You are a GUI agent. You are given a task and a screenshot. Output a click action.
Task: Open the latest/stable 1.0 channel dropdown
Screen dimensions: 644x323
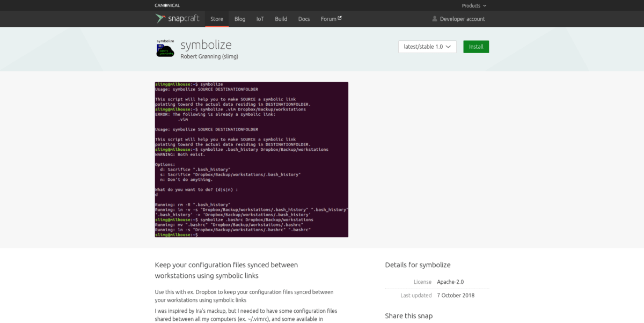coord(427,47)
